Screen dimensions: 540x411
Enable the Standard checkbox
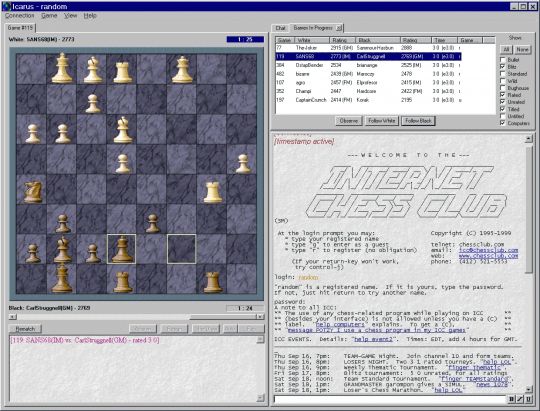(502, 74)
